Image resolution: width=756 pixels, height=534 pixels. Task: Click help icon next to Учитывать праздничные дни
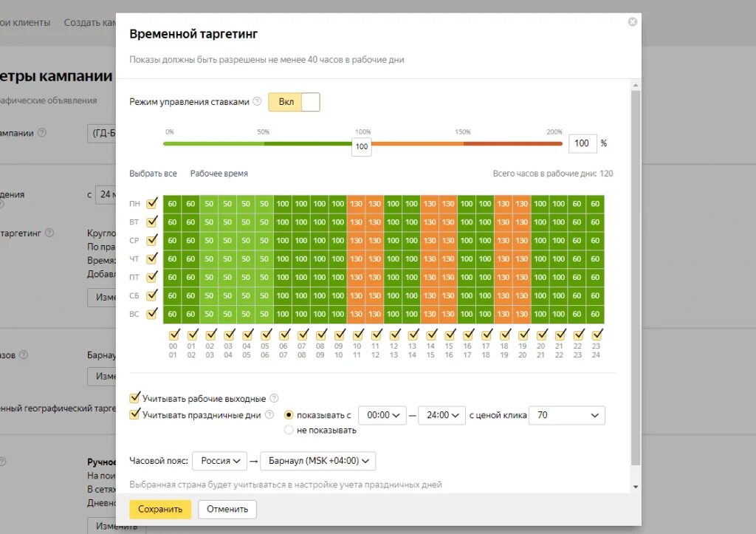269,414
